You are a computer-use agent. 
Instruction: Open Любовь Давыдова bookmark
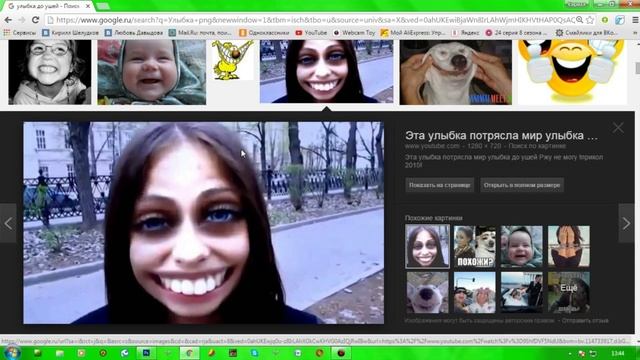coord(133,32)
